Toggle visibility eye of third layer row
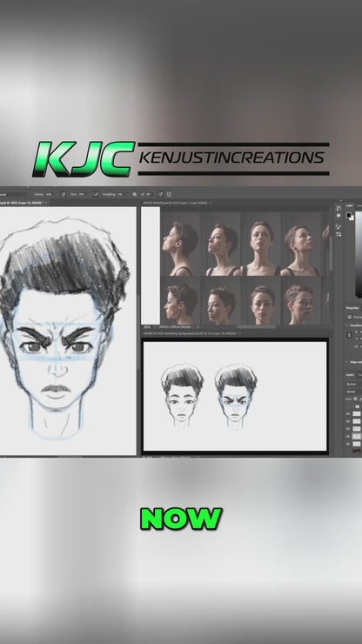The height and width of the screenshot is (644, 362). (x=347, y=429)
